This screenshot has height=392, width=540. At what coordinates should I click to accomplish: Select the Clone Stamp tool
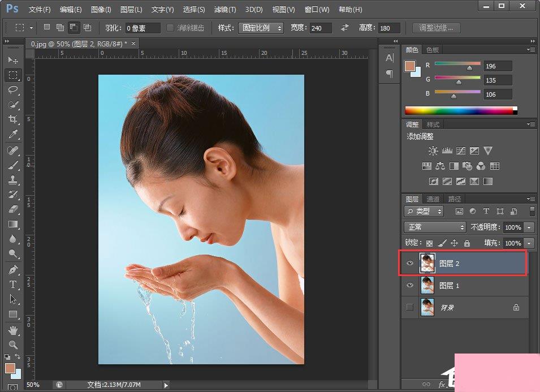click(13, 180)
